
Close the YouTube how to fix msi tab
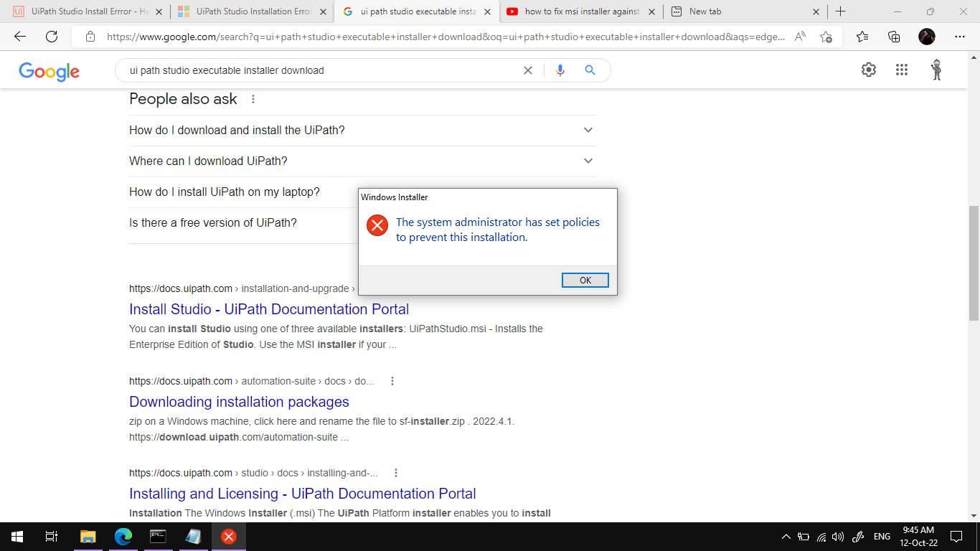pyautogui.click(x=651, y=11)
